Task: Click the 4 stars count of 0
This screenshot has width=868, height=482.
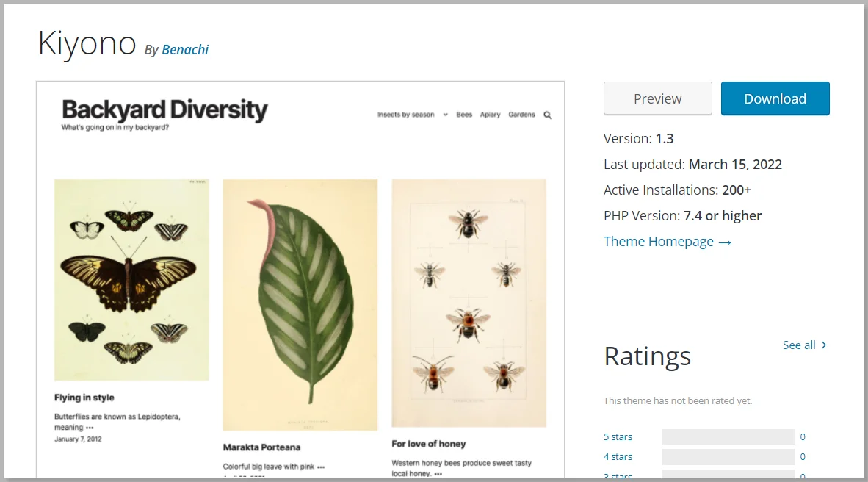Action: pyautogui.click(x=803, y=456)
